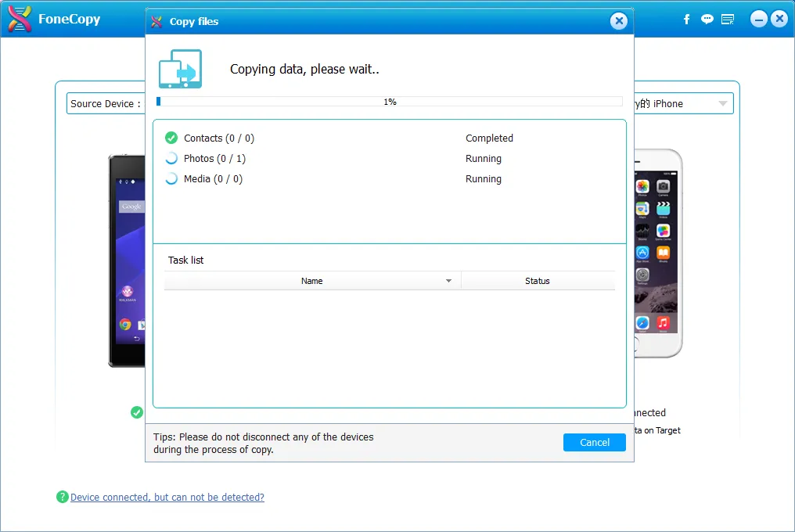795x532 pixels.
Task: Click the Status column header
Action: [538, 281]
